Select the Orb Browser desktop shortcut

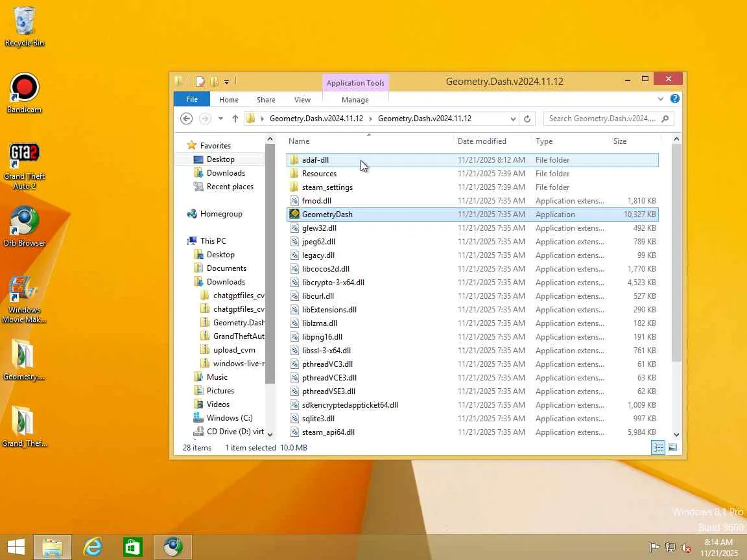[x=24, y=226]
